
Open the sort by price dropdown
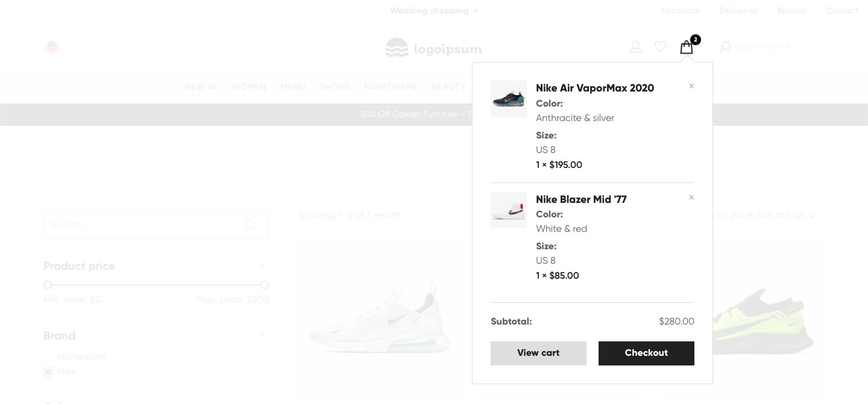click(x=766, y=216)
